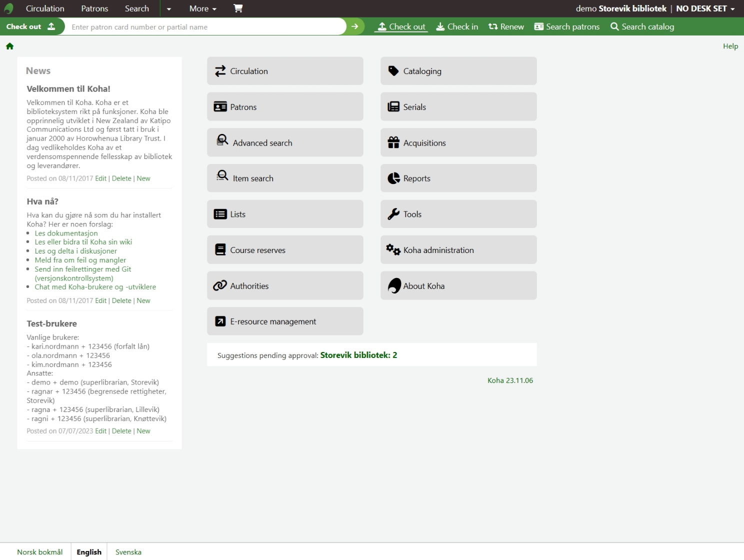Select Renew search tab
This screenshot has height=560, width=744.
(506, 26)
